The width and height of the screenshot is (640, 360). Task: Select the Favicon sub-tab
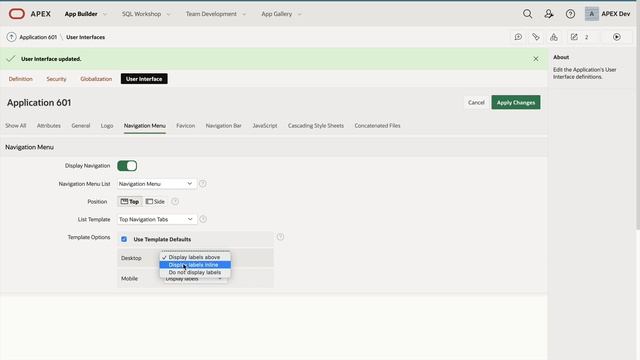pos(185,126)
